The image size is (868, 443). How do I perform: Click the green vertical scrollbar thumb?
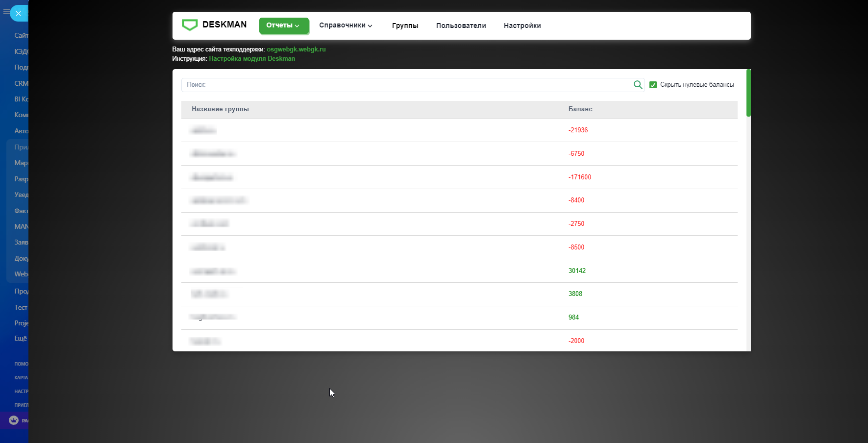coord(748,93)
